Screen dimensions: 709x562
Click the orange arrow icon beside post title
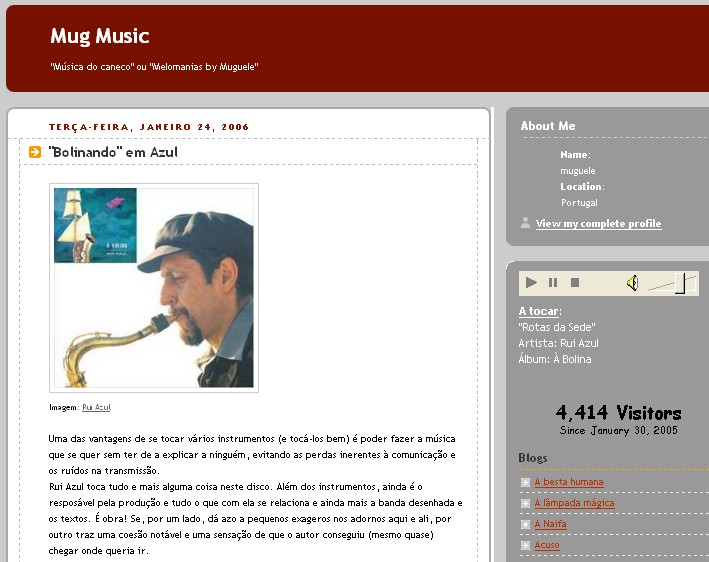pyautogui.click(x=35, y=152)
